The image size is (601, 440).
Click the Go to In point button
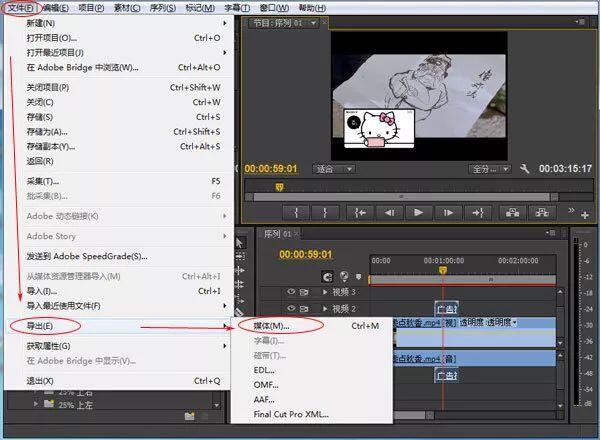[360, 212]
